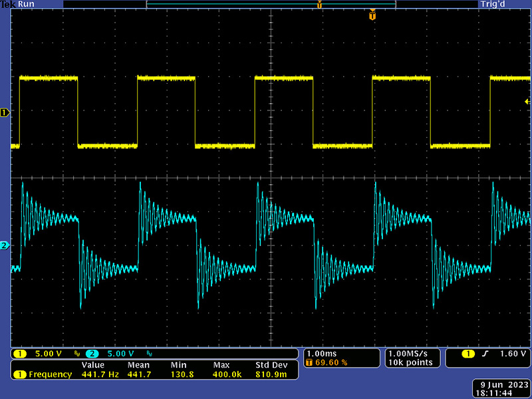This screenshot has height=399, width=532.
Task: Click the channel 2 ground reference marker
Action: 4,246
